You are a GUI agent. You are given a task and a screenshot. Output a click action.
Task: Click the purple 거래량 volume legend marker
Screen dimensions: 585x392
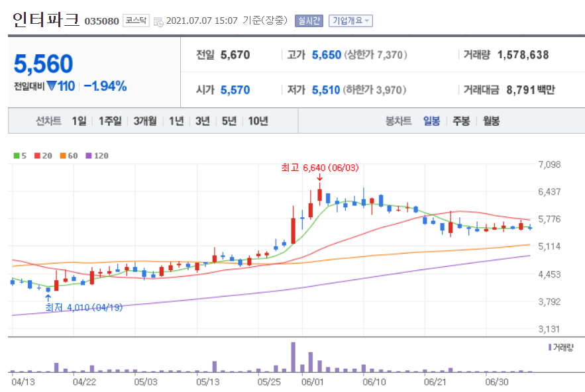(x=550, y=347)
